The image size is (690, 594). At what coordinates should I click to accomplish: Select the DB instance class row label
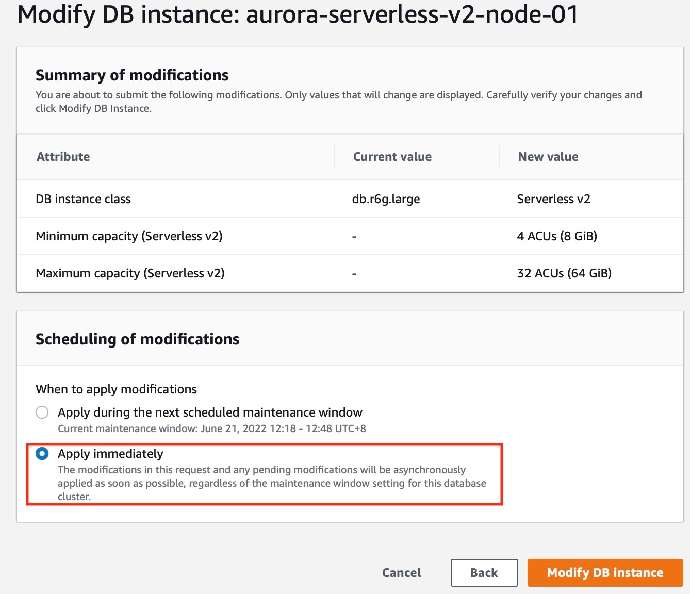83,199
